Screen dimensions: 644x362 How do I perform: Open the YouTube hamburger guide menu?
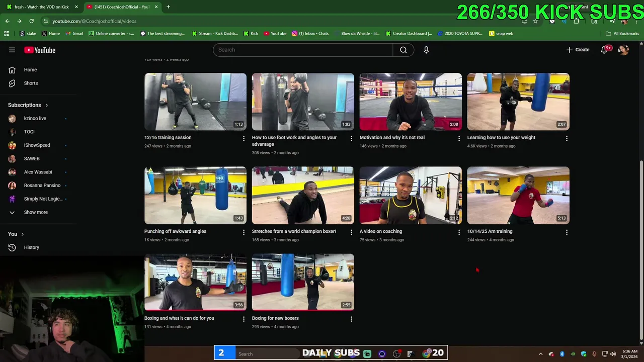[12, 50]
